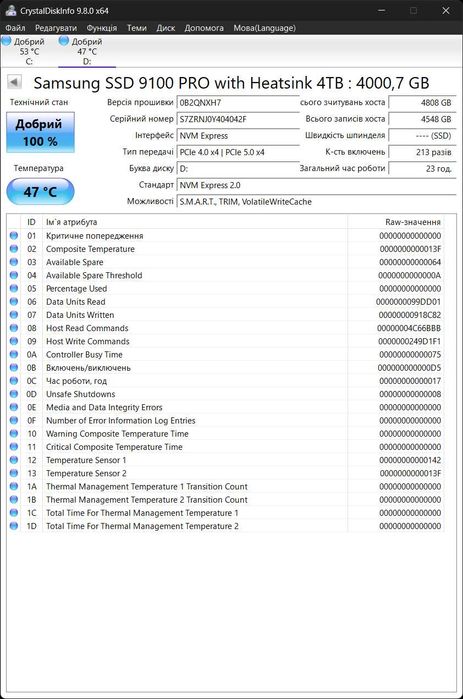The height and width of the screenshot is (699, 463).
Task: Open the Мова(Language) menu
Action: (264, 28)
